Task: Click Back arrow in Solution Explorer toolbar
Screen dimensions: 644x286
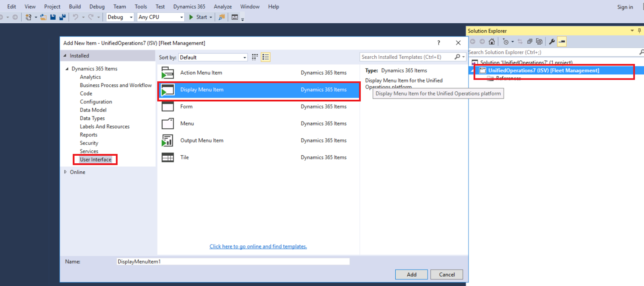Action: 473,41
